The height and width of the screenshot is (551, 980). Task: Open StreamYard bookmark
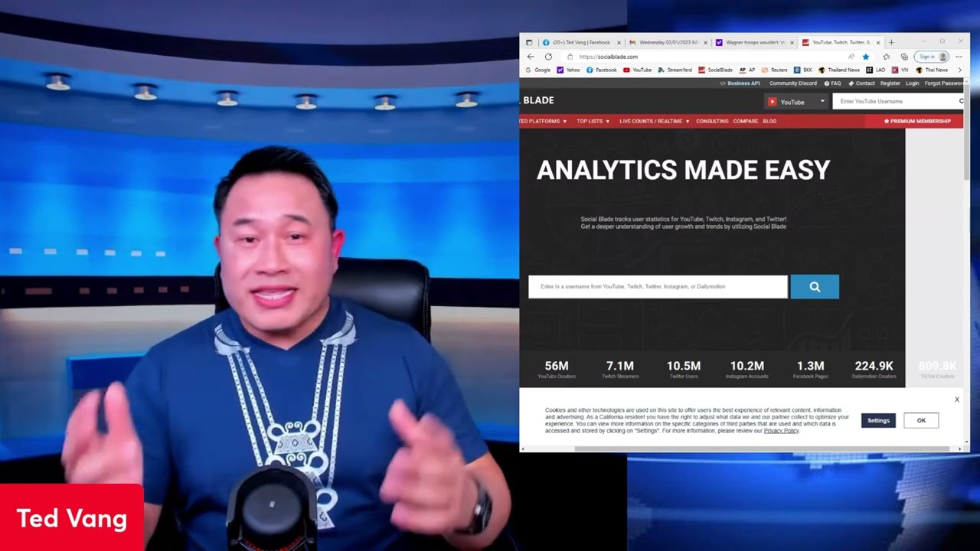pos(675,70)
